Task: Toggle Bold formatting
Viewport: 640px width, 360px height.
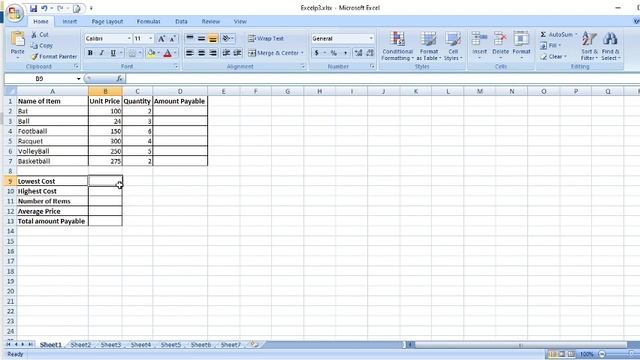Action: tap(90, 53)
